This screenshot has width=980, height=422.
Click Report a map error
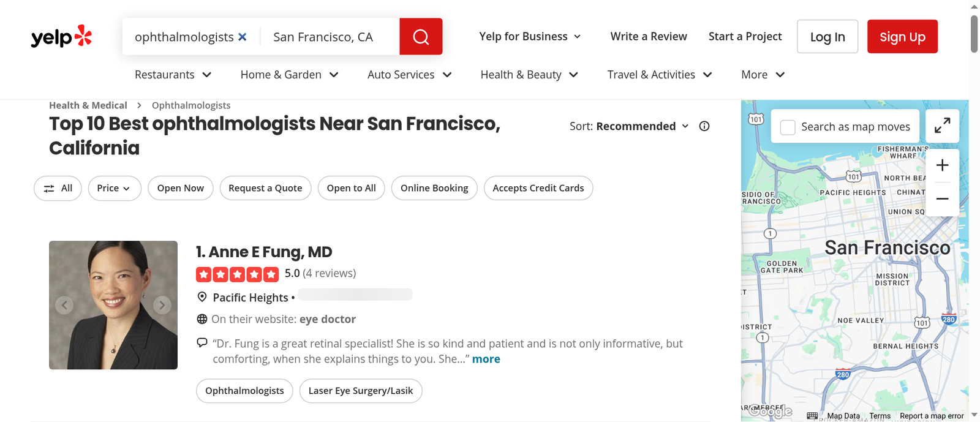pos(932,416)
